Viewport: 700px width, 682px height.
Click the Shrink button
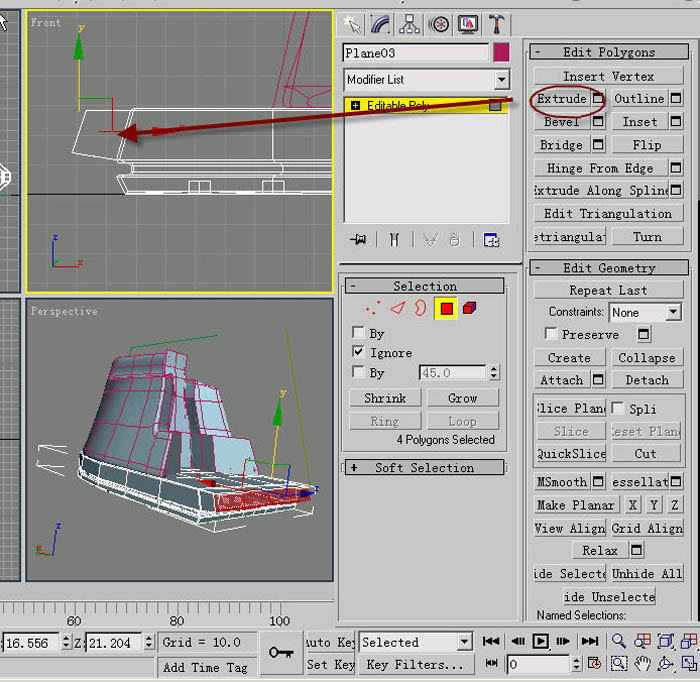click(x=385, y=398)
